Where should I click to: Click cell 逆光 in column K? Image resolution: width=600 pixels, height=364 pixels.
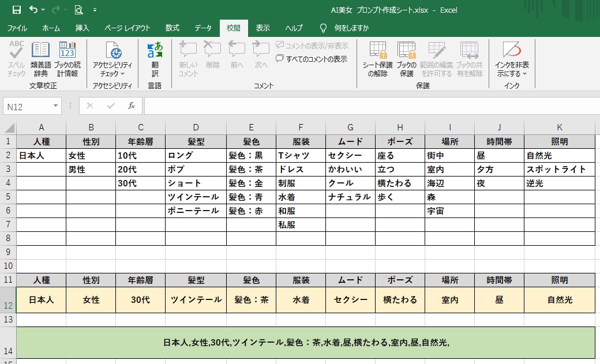click(560, 183)
